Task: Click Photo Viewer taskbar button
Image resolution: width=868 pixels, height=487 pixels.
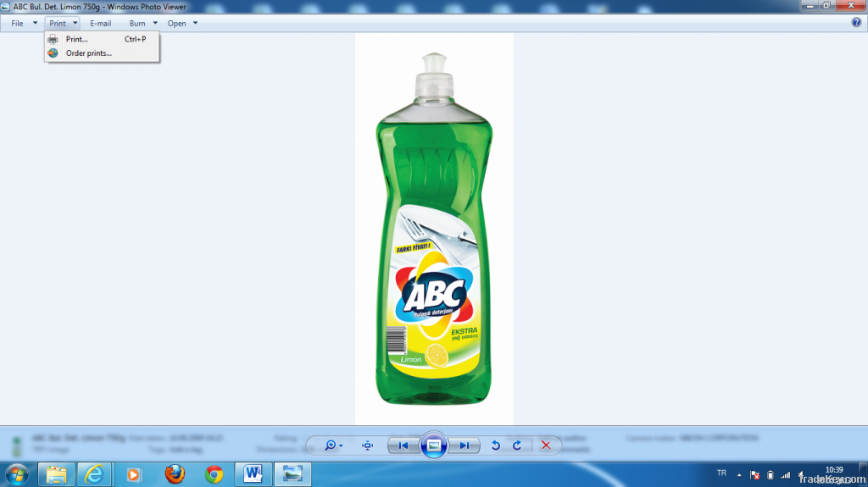Action: click(x=292, y=474)
